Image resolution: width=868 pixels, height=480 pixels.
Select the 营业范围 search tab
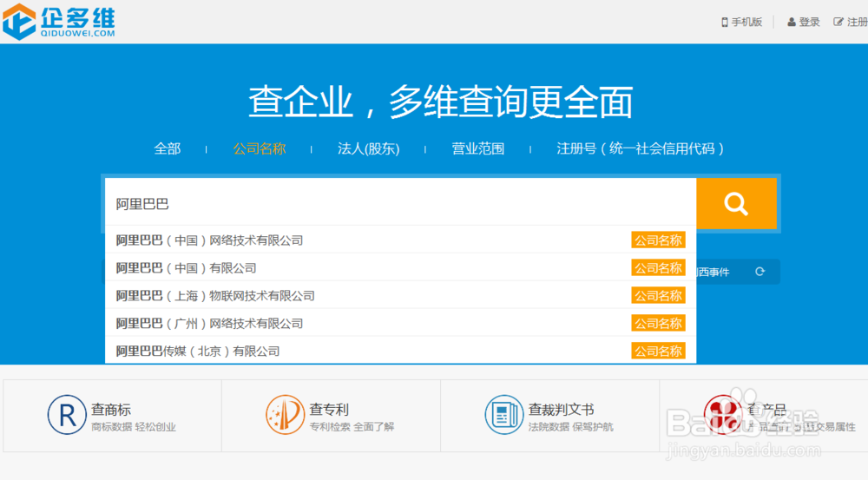pos(478,148)
